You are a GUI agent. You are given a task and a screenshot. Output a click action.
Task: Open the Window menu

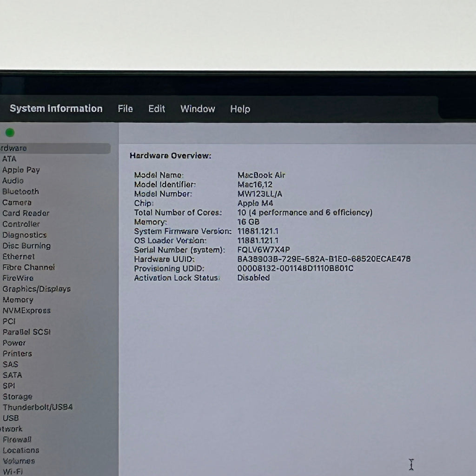(x=198, y=109)
